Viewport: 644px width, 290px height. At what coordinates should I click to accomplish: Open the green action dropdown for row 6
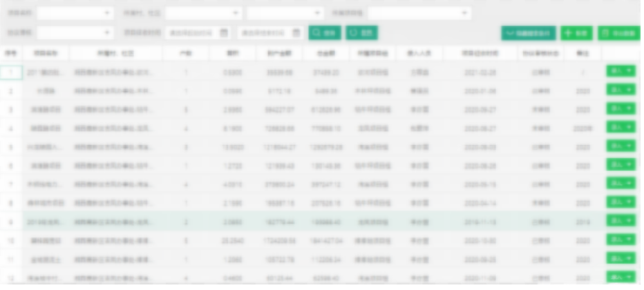click(x=621, y=164)
